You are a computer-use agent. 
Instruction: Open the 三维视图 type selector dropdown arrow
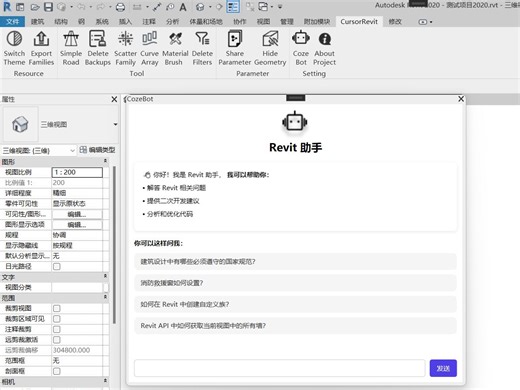pos(115,124)
